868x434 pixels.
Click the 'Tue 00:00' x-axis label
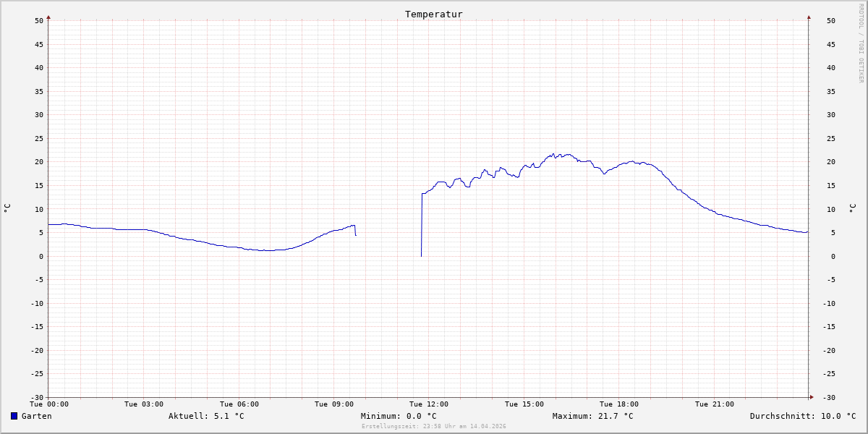(49, 404)
